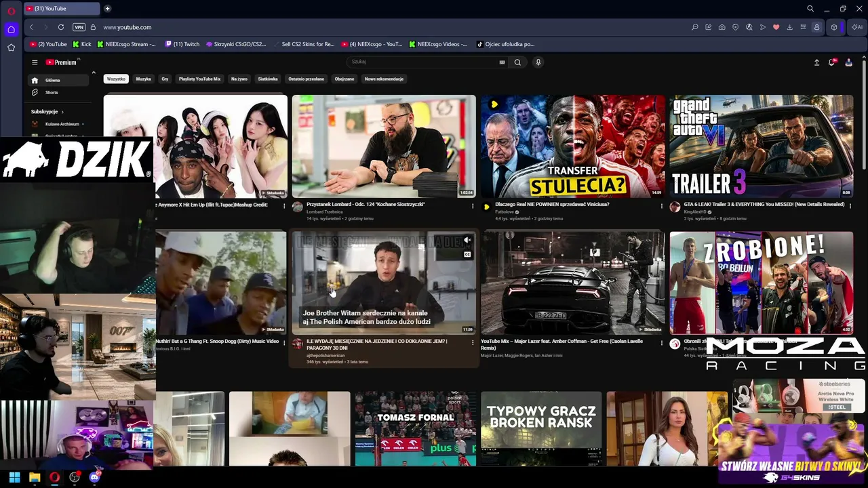Toggle captions on the hovered video preview
Image resolution: width=868 pixels, height=488 pixels.
pos(467,254)
